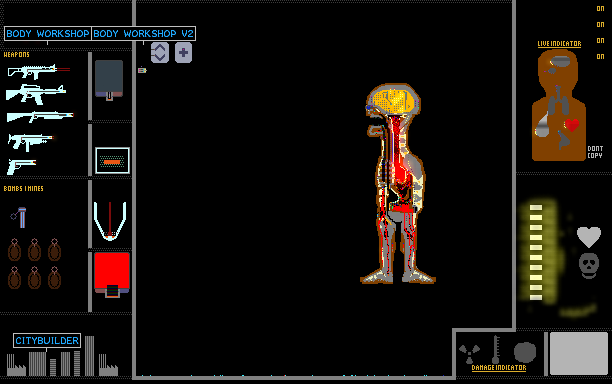This screenshot has width=612, height=384.
Task: Click the radiation symbol in damage indicator
Action: coord(469,352)
